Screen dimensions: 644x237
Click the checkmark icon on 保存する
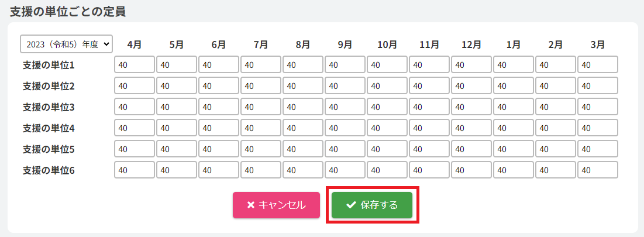(351, 205)
